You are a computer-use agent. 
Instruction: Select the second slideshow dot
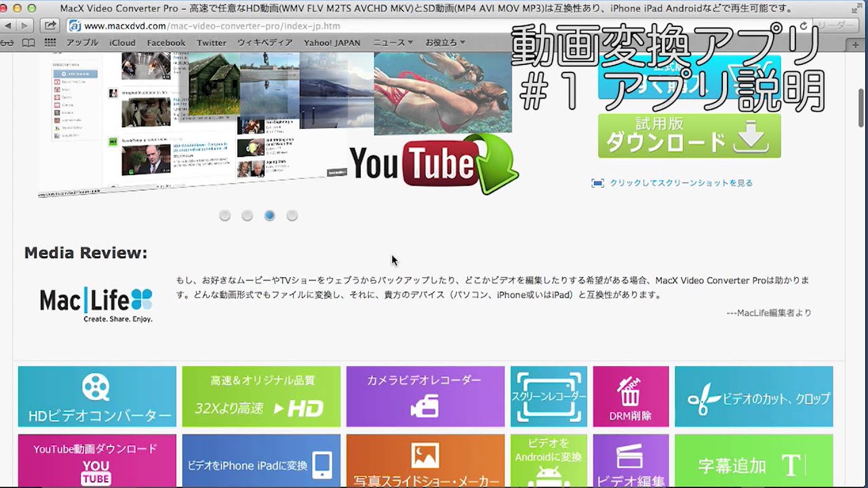(x=248, y=216)
